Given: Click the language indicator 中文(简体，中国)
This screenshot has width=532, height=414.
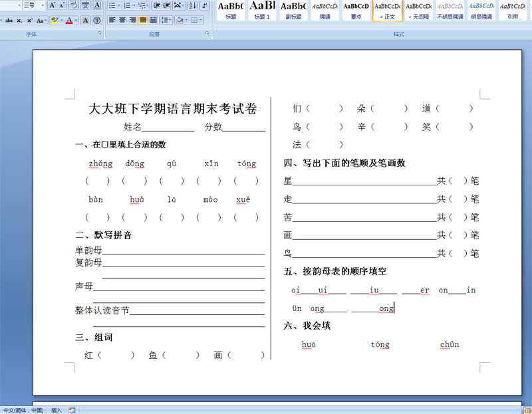Looking at the screenshot, I should [x=23, y=410].
